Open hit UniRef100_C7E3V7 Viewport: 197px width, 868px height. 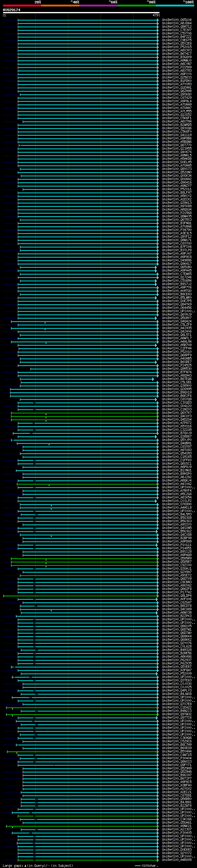(176, 30)
